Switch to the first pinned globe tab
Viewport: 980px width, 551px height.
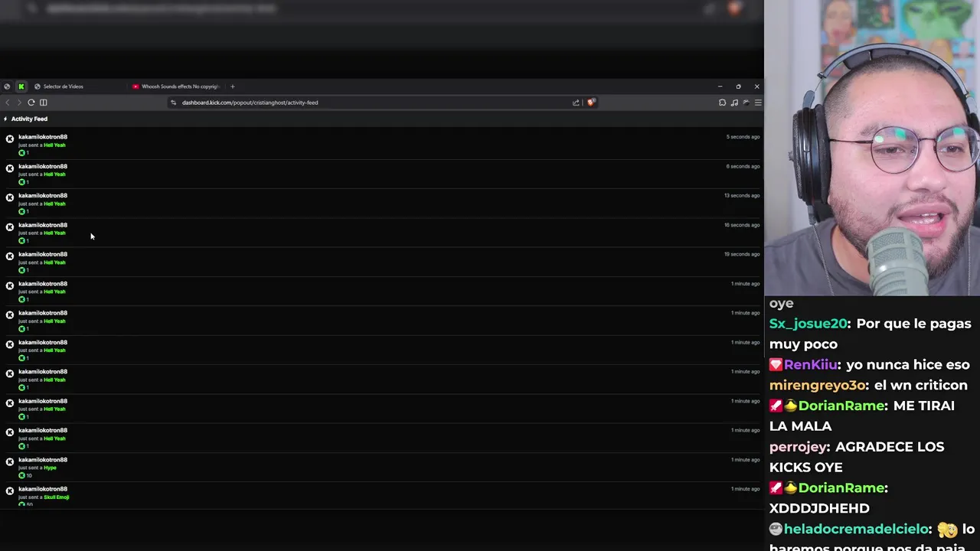coord(6,86)
